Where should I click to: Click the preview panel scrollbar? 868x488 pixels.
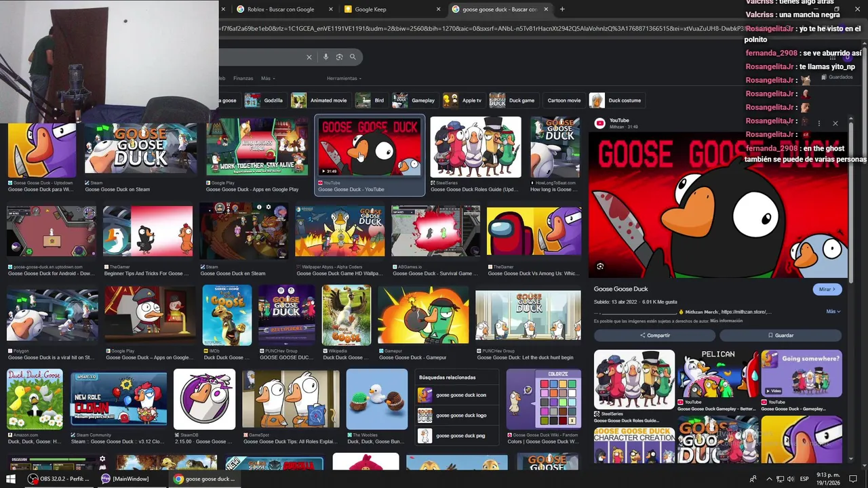852,203
